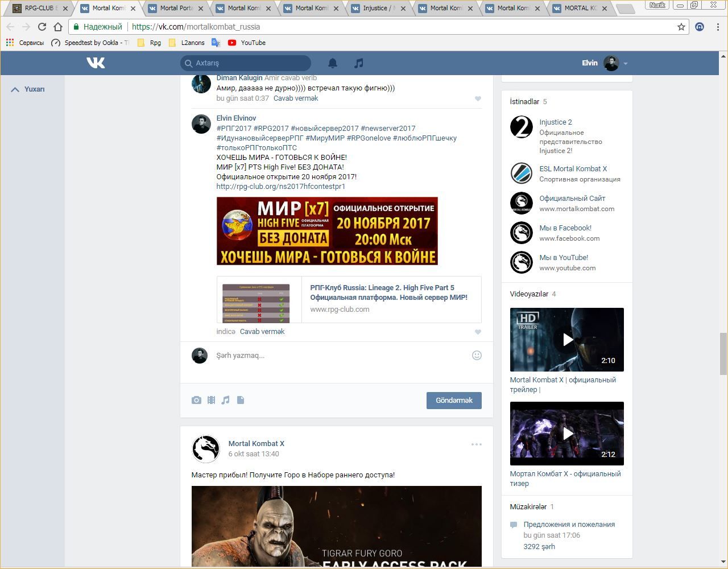Focus the Axtarış search field

pos(246,63)
